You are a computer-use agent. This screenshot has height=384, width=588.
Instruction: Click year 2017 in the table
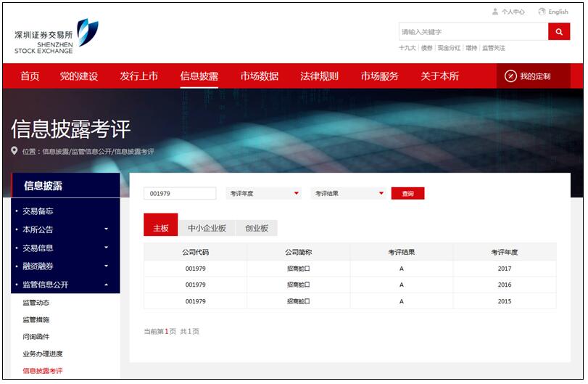[x=505, y=269]
